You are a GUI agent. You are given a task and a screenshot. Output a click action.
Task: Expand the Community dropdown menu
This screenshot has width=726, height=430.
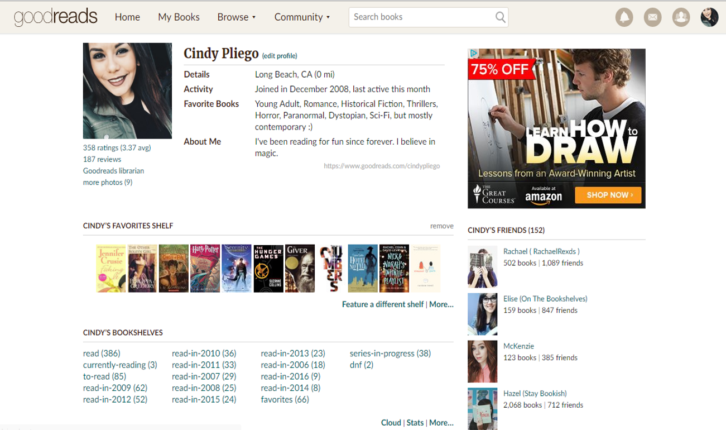pos(302,17)
